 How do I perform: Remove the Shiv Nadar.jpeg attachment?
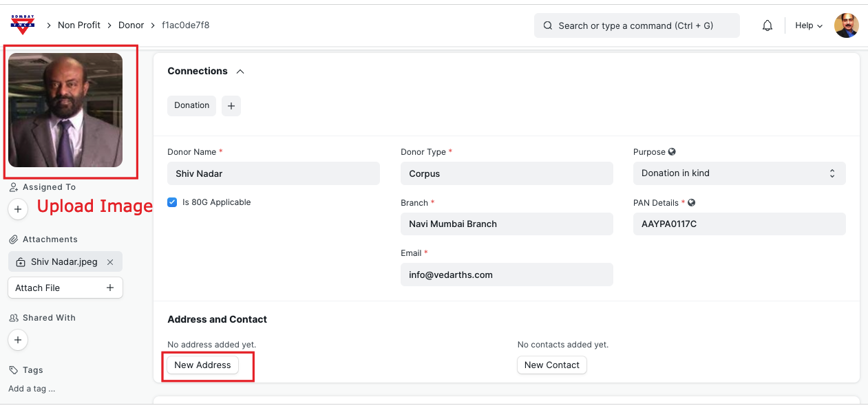110,262
